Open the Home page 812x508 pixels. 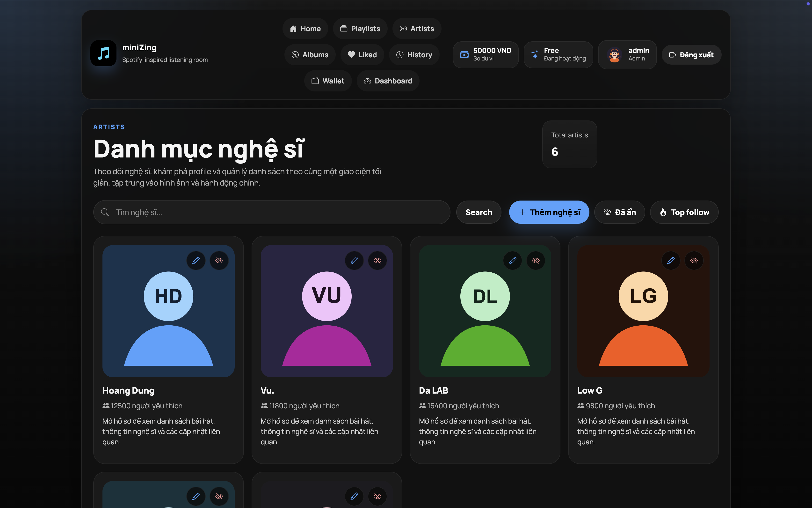[305, 29]
